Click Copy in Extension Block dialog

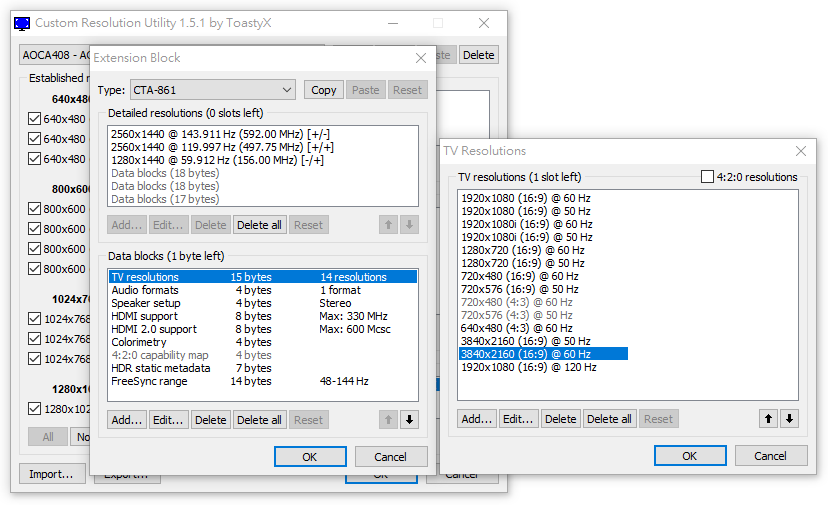coord(324,90)
